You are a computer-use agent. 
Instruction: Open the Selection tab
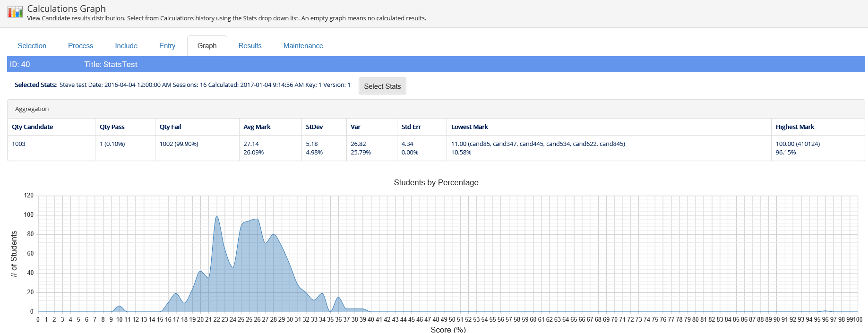coord(32,46)
